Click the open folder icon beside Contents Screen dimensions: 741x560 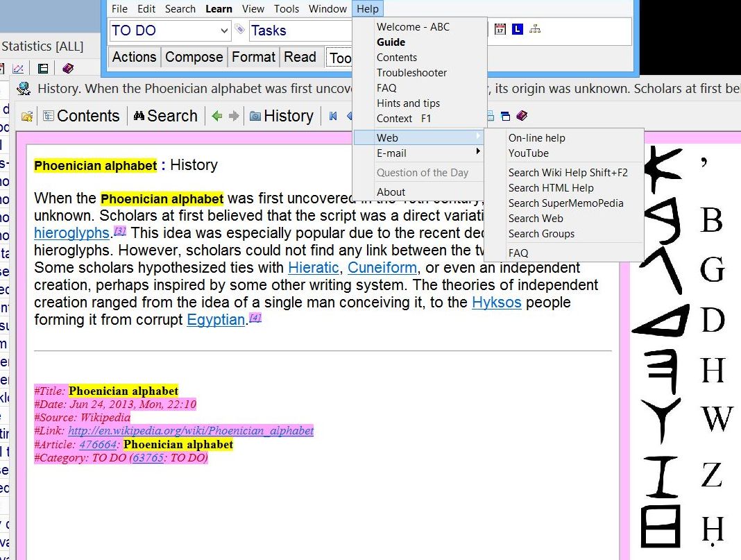point(27,116)
